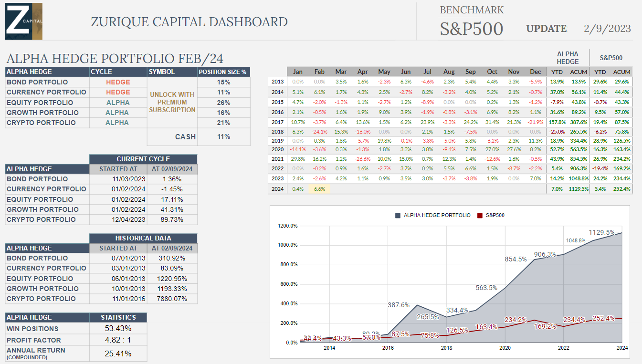Click the 89.73% Crypto Portfolio current cycle value

[172, 219]
